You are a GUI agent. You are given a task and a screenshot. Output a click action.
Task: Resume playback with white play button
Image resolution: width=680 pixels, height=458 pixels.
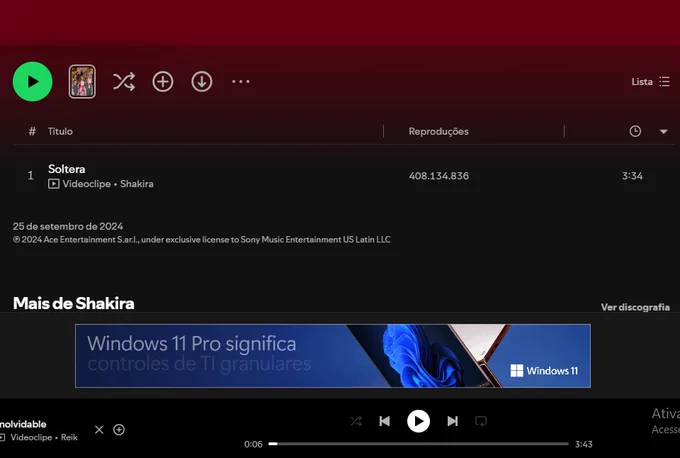tap(418, 421)
